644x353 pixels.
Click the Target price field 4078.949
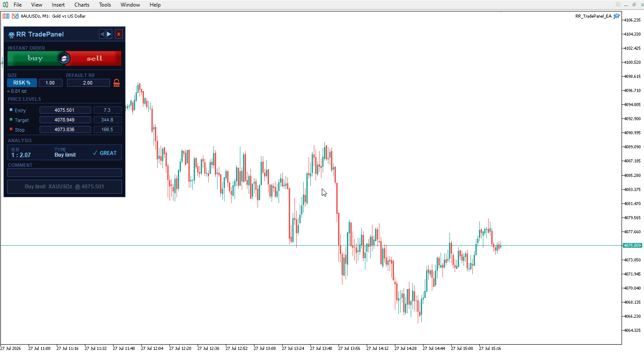tap(65, 120)
